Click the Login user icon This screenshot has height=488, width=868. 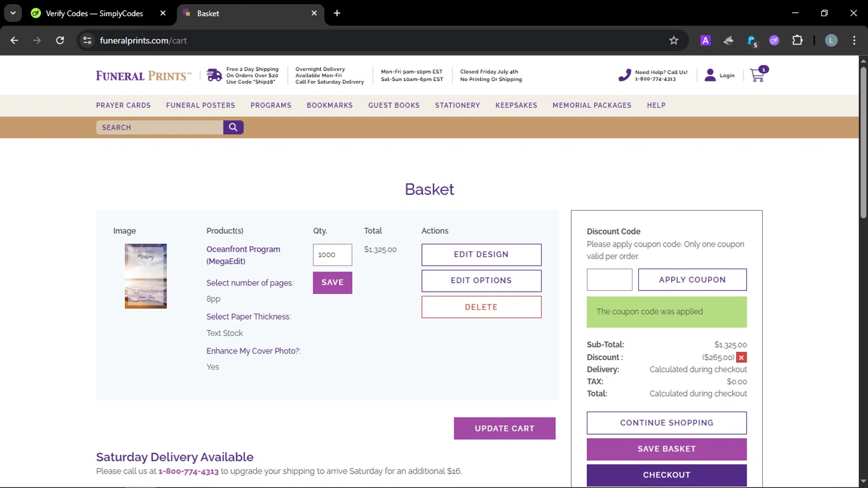[x=710, y=75]
